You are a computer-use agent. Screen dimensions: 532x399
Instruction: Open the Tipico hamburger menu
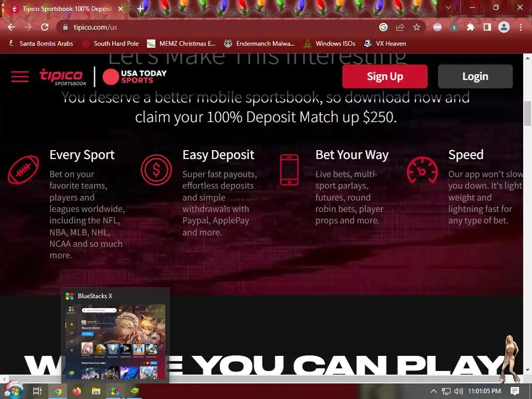coord(20,77)
